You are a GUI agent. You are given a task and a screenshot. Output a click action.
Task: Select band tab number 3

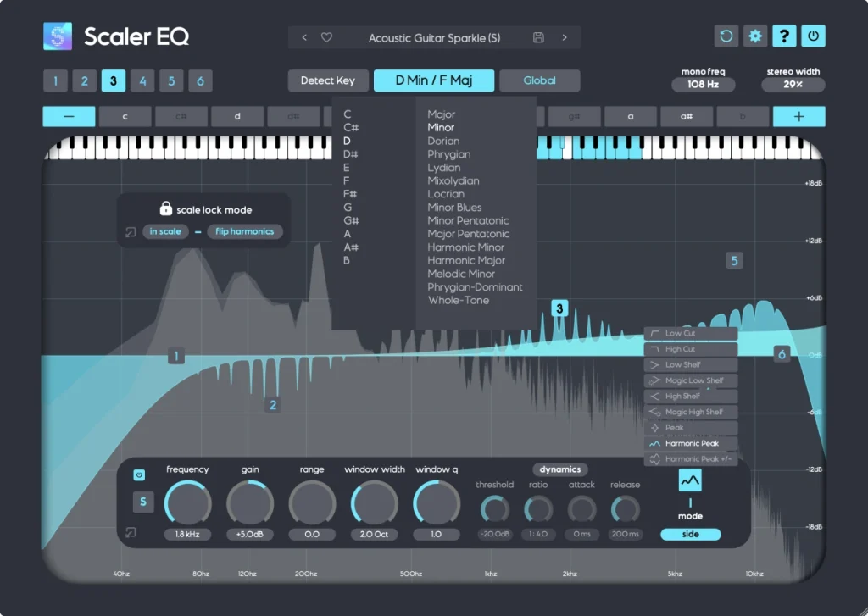tap(114, 80)
